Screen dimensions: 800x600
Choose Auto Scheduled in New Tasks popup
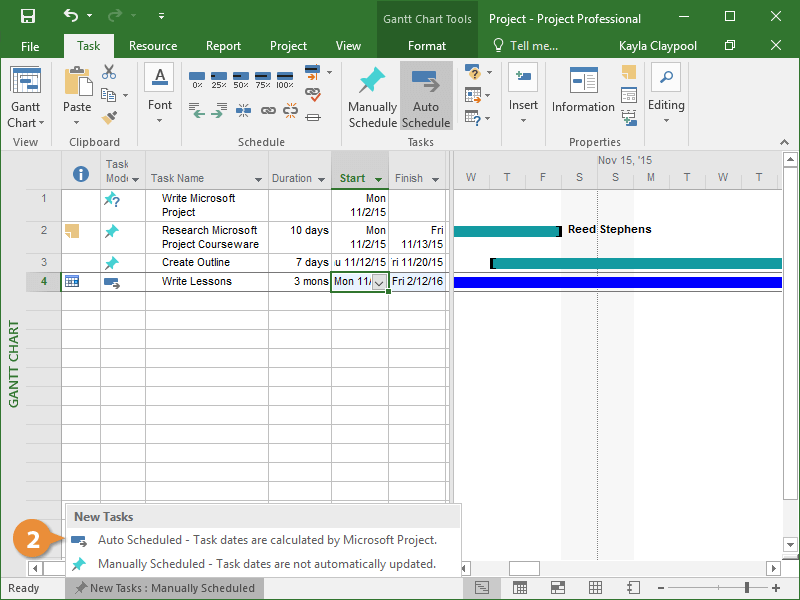267,540
